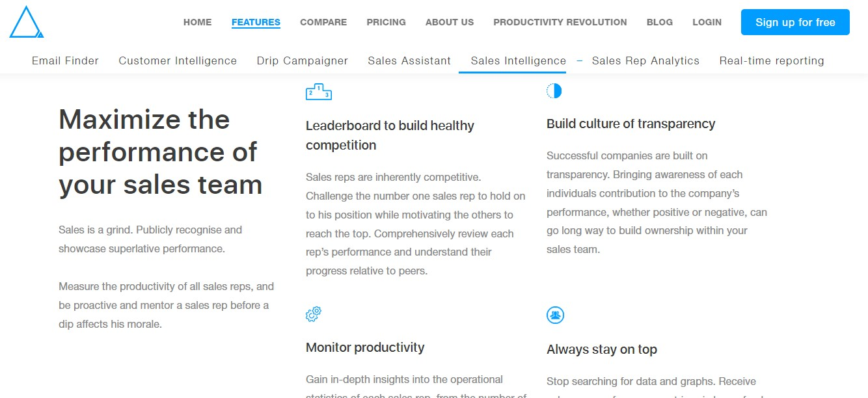Open the Real-time reporting tab

point(772,60)
